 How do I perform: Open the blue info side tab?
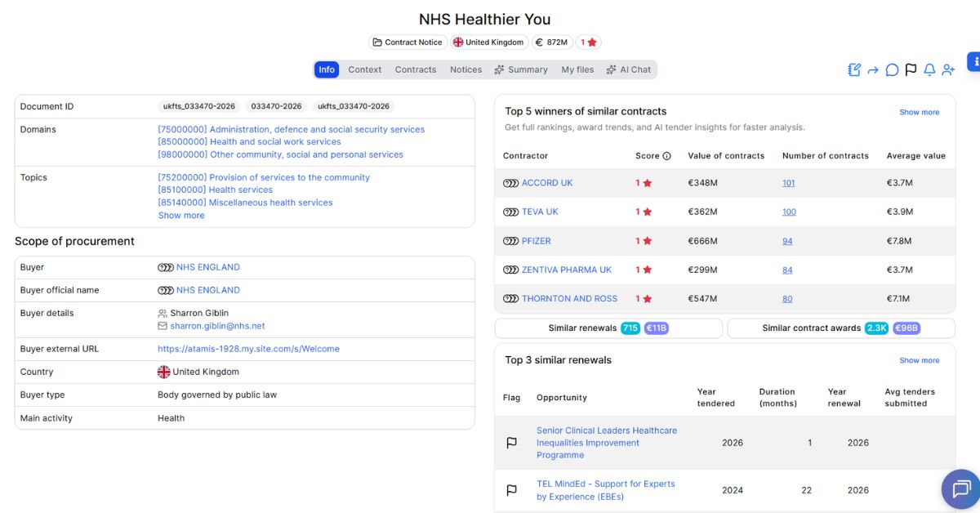(974, 61)
